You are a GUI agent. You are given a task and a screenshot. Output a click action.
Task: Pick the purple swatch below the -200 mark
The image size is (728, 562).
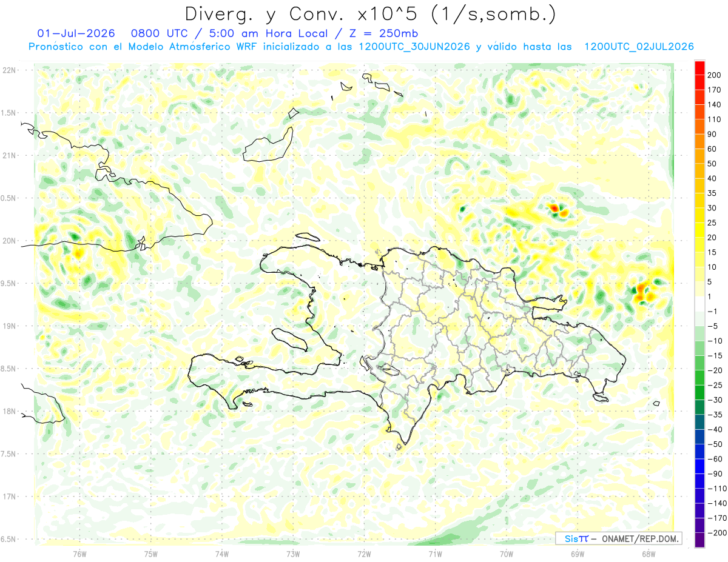pyautogui.click(x=699, y=540)
